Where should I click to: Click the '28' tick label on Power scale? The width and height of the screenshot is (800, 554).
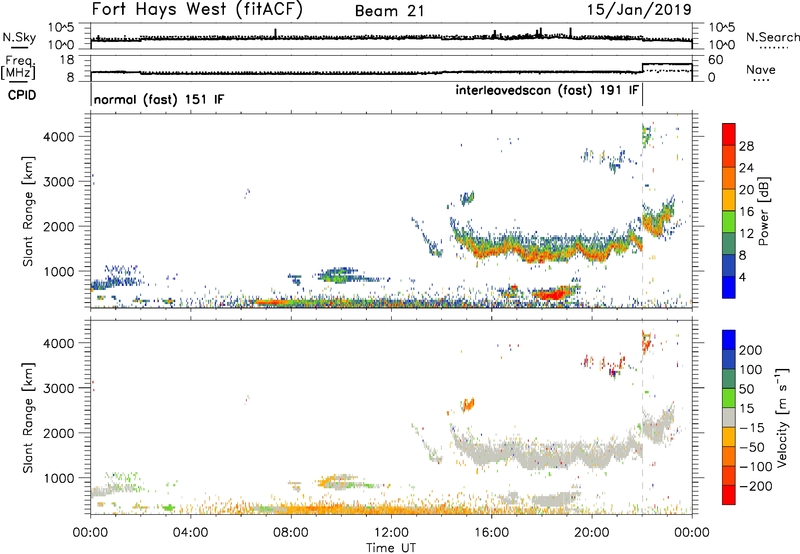[x=746, y=146]
